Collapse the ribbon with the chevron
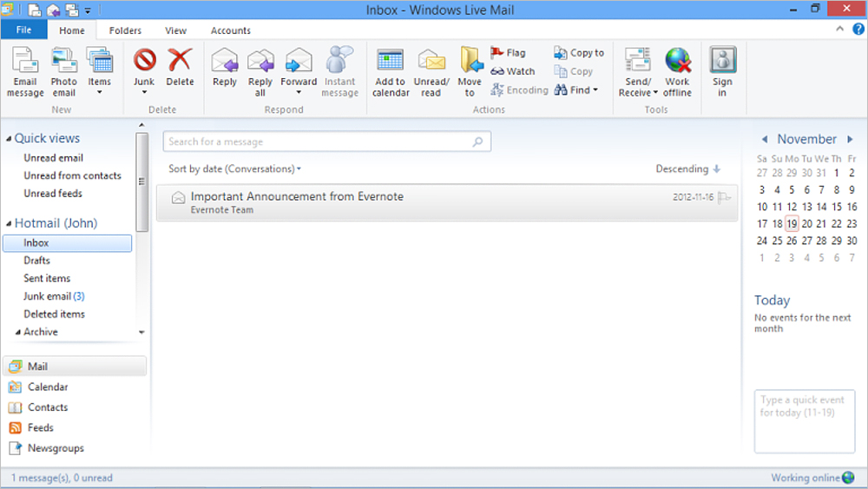 (x=839, y=29)
